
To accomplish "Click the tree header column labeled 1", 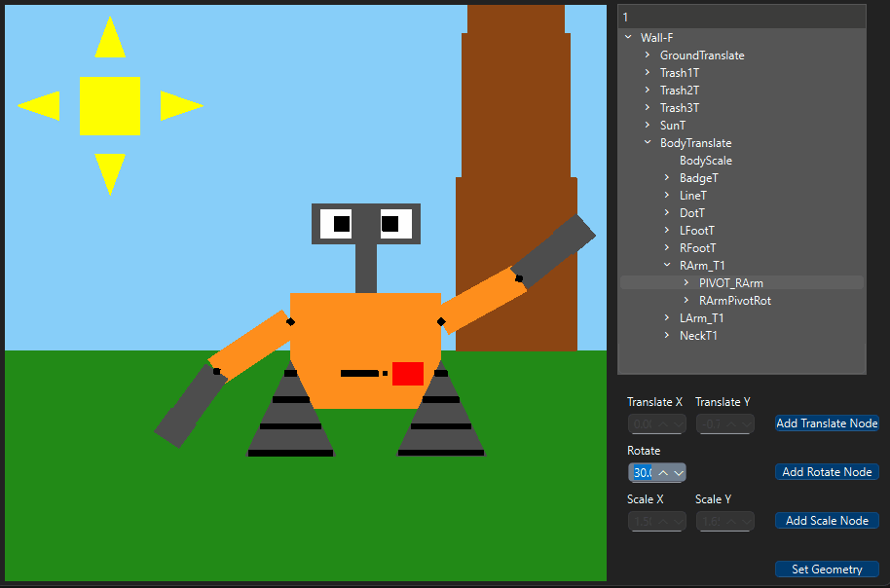I will [742, 17].
